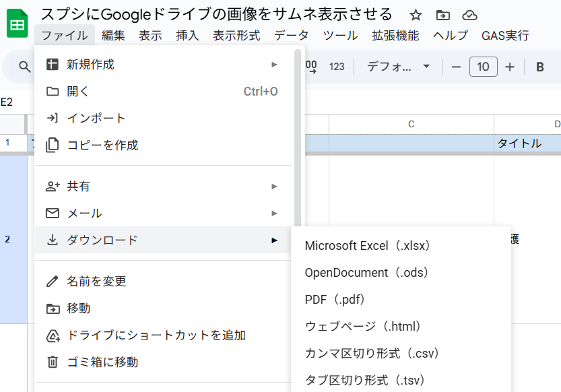The image size is (561, 392).
Task: Click the move-to-folder icon beside title
Action: (442, 15)
